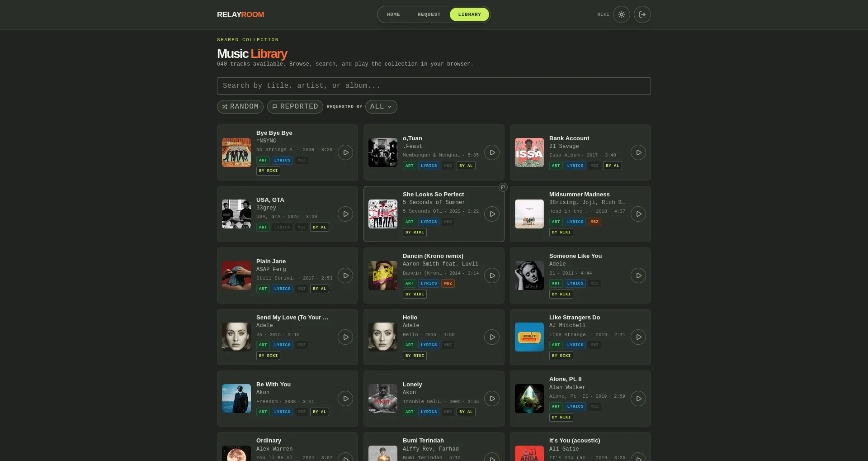
Task: Play Like Strangers Do
Action: [638, 337]
